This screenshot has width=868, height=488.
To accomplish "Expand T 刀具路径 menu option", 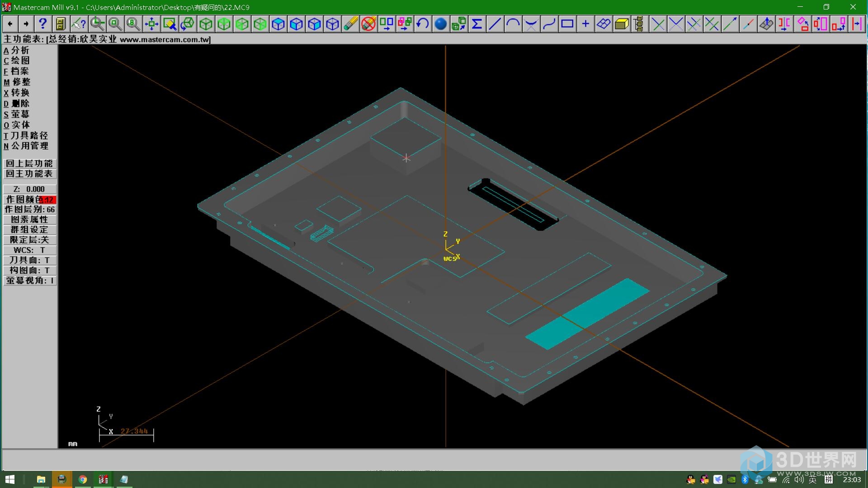I will point(26,135).
